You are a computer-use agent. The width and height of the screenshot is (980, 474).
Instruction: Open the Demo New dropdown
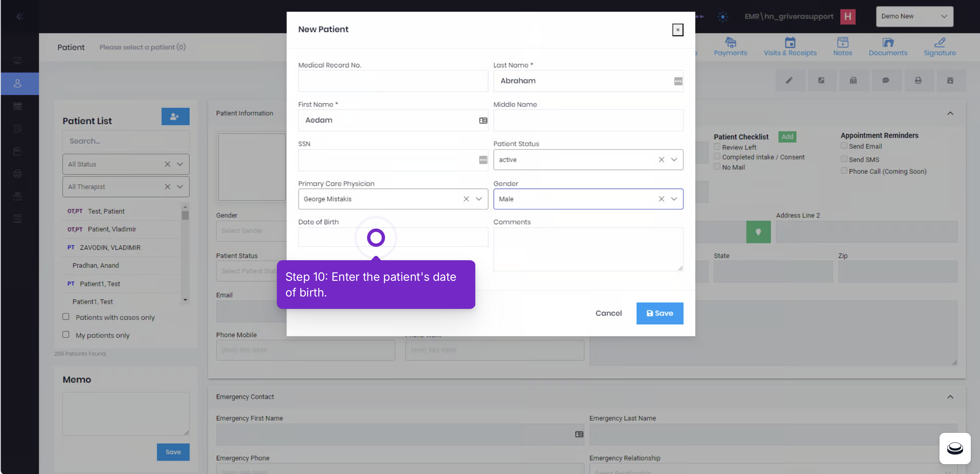pyautogui.click(x=915, y=16)
